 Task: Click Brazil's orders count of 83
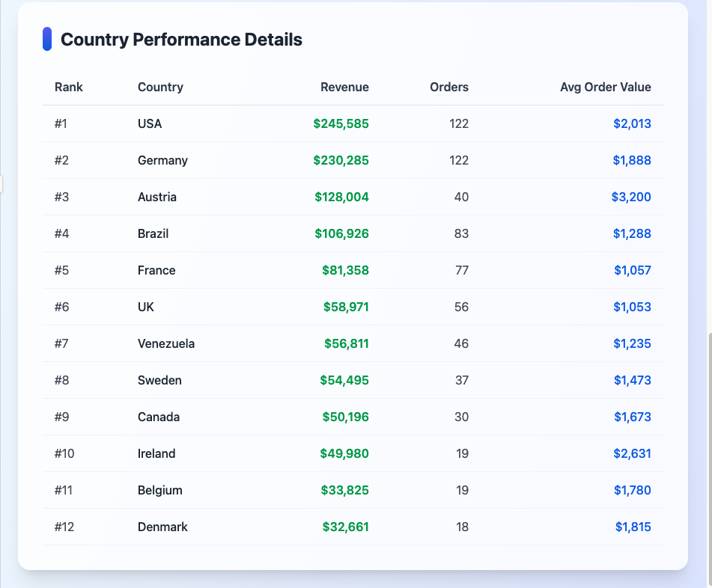click(x=461, y=233)
